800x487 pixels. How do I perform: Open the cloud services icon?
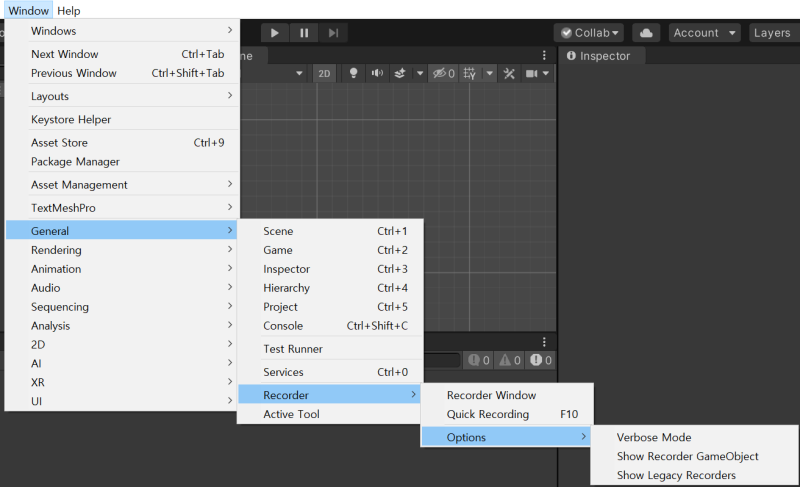pos(646,33)
